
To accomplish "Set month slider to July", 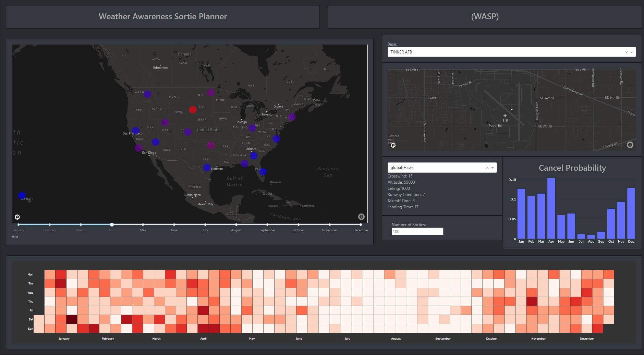I will coord(205,225).
